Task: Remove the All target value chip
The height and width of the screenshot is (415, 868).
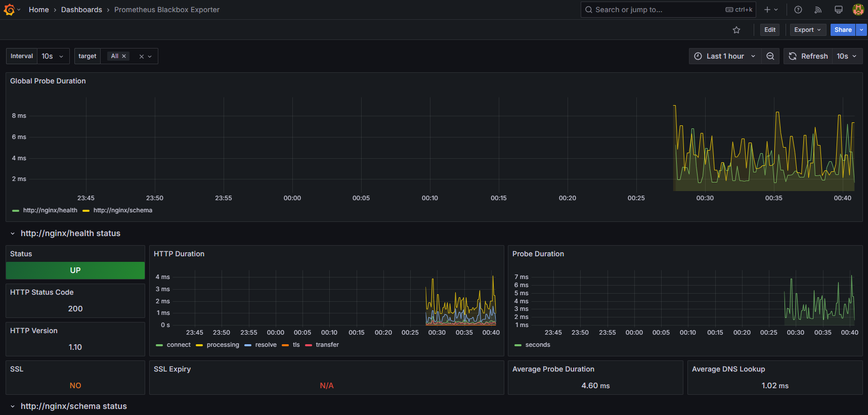Action: tap(124, 56)
